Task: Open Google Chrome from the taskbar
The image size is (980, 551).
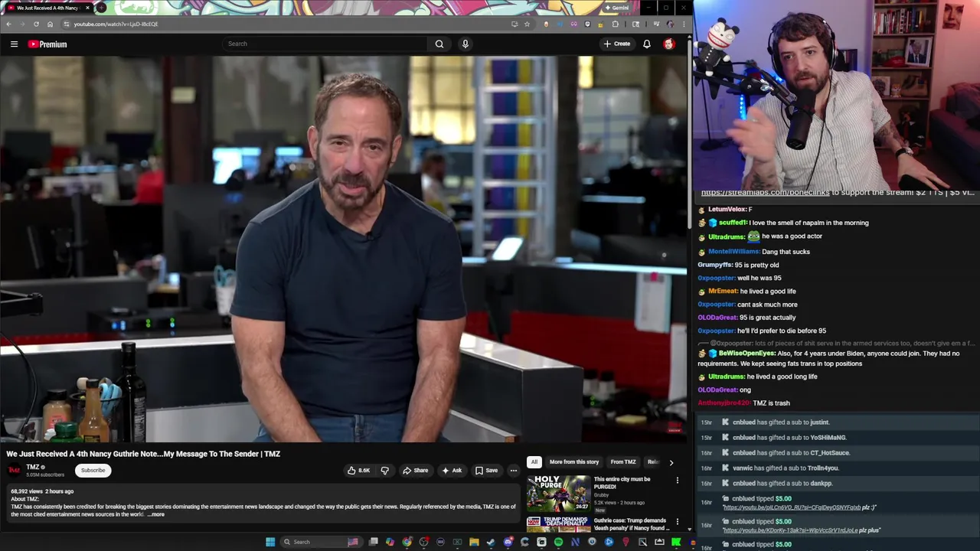Action: tap(407, 542)
